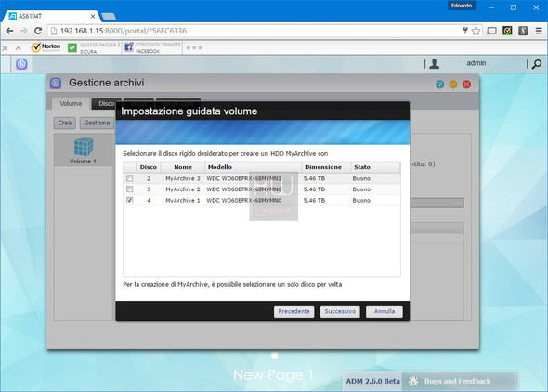Close the AS6104T browser tab
The image size is (548, 392).
pos(93,16)
